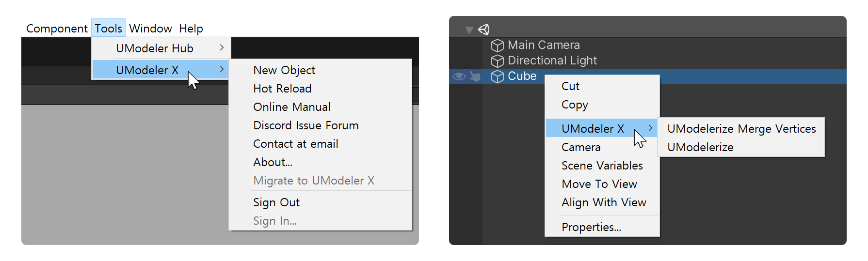Viewport: 868px width, 261px height.
Task: Click the Directional Light object icon
Action: [497, 61]
